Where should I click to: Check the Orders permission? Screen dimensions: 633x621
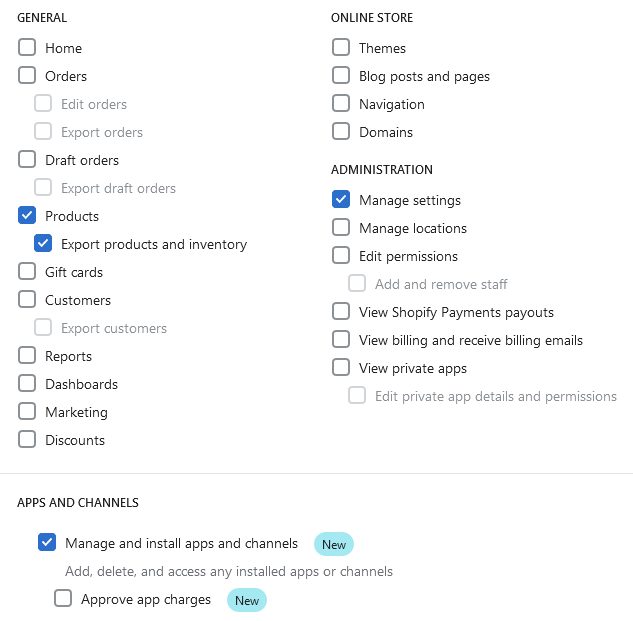[27, 76]
